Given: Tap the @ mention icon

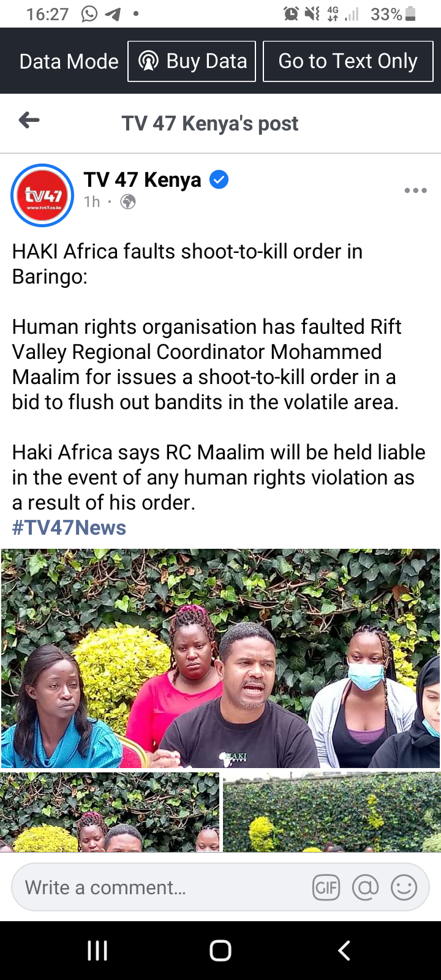Looking at the screenshot, I should (x=365, y=887).
